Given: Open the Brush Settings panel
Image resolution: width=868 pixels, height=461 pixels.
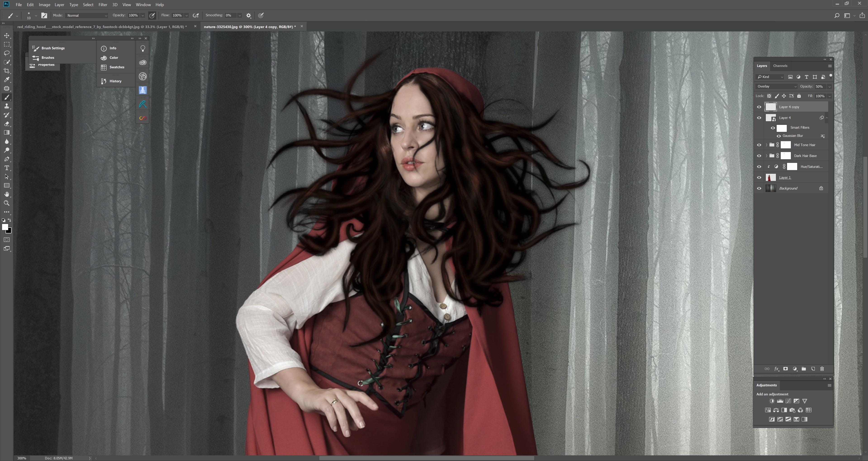Looking at the screenshot, I should (53, 48).
